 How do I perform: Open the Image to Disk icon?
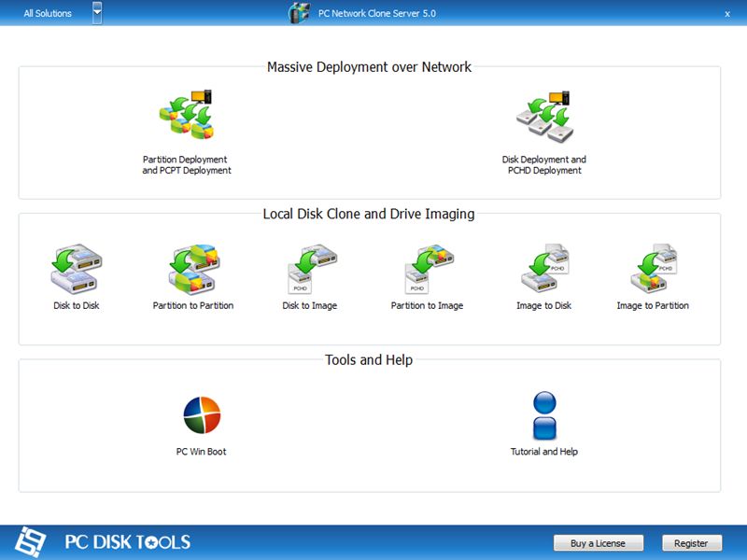[545, 268]
